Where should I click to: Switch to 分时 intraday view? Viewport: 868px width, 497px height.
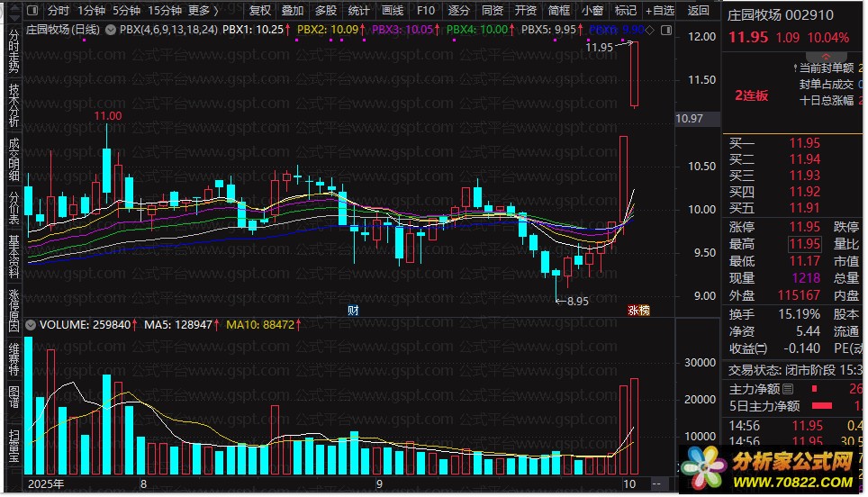click(59, 11)
